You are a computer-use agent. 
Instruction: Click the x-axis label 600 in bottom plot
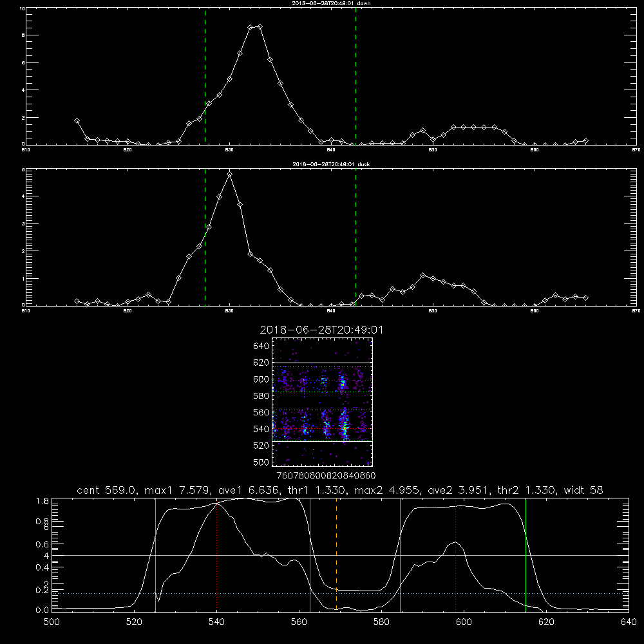point(464,622)
